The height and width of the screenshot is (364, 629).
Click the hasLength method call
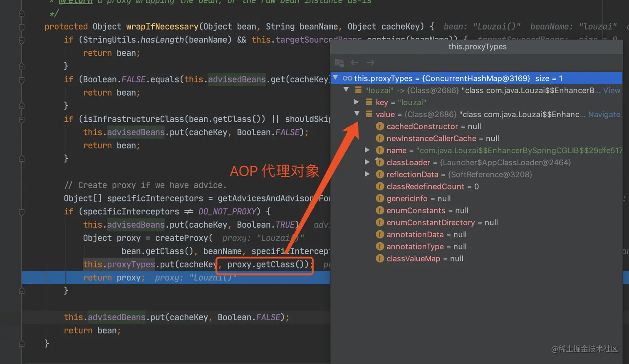point(162,40)
